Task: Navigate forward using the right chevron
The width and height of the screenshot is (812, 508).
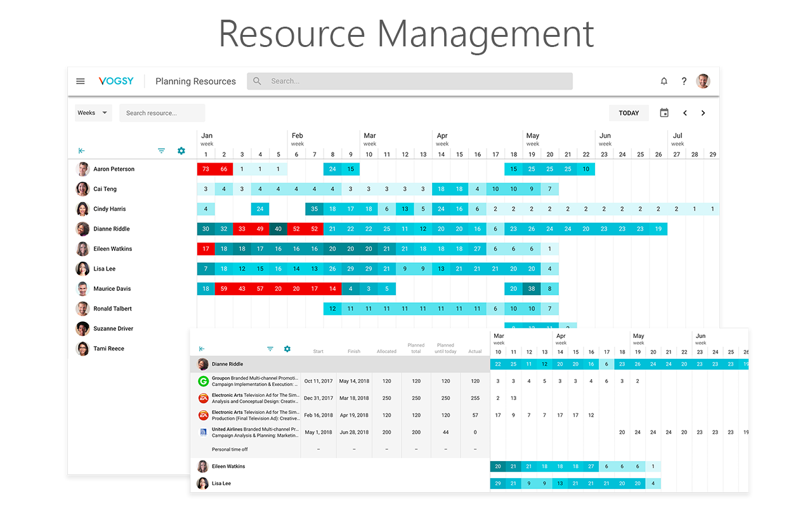Action: 703,112
